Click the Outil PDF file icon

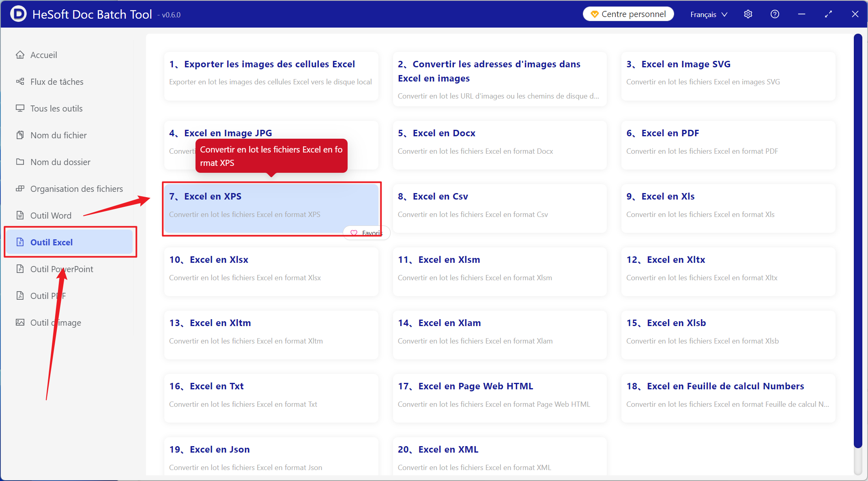20,296
